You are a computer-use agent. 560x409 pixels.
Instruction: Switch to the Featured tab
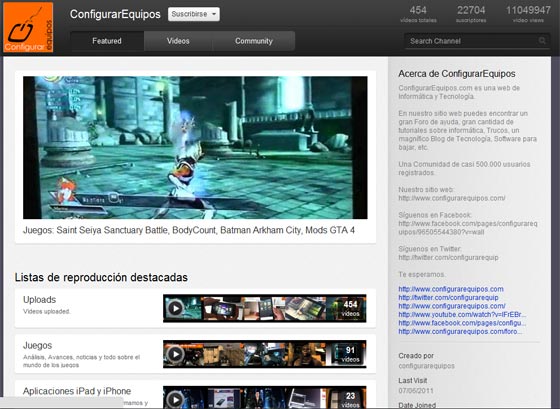[107, 41]
